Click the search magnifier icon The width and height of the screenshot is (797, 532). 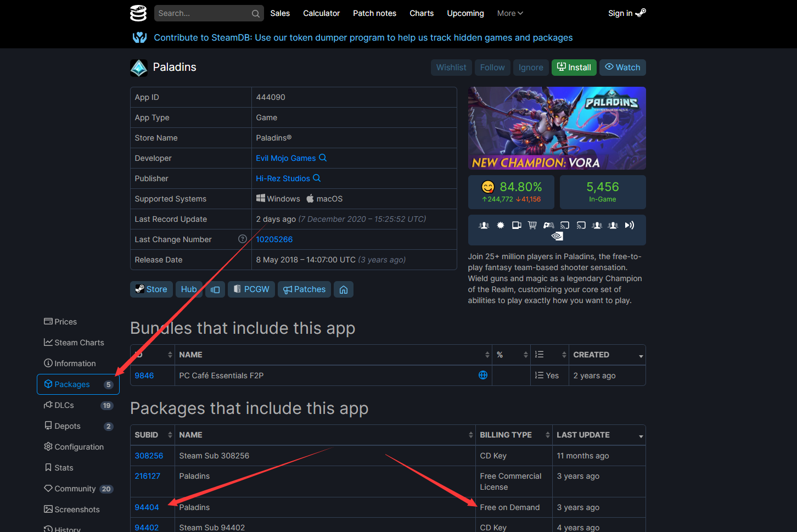point(256,14)
